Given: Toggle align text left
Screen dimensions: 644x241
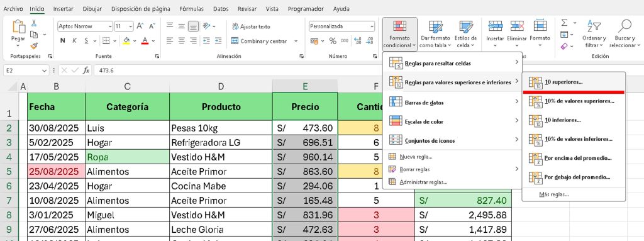Looking at the screenshot, I should 170,41.
